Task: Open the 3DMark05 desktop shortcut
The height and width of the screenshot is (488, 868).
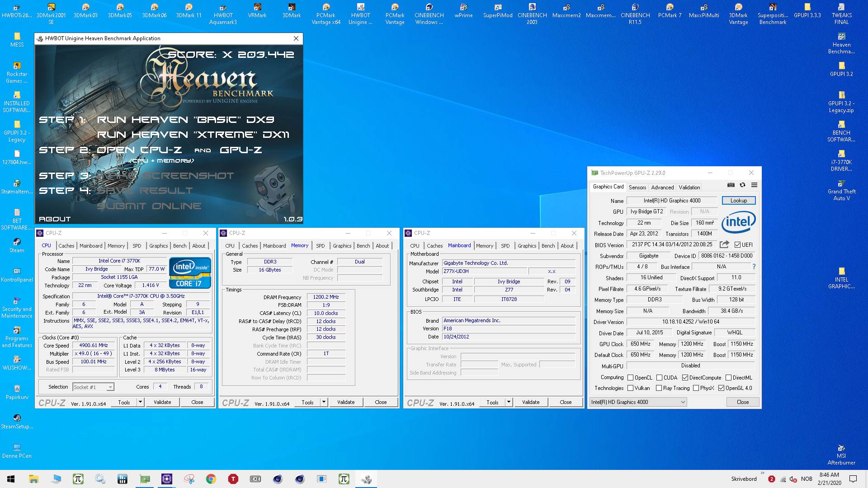Action: tap(120, 11)
